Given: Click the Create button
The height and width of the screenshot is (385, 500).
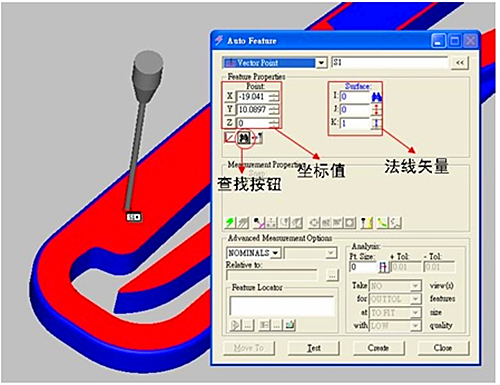Looking at the screenshot, I should (x=378, y=348).
